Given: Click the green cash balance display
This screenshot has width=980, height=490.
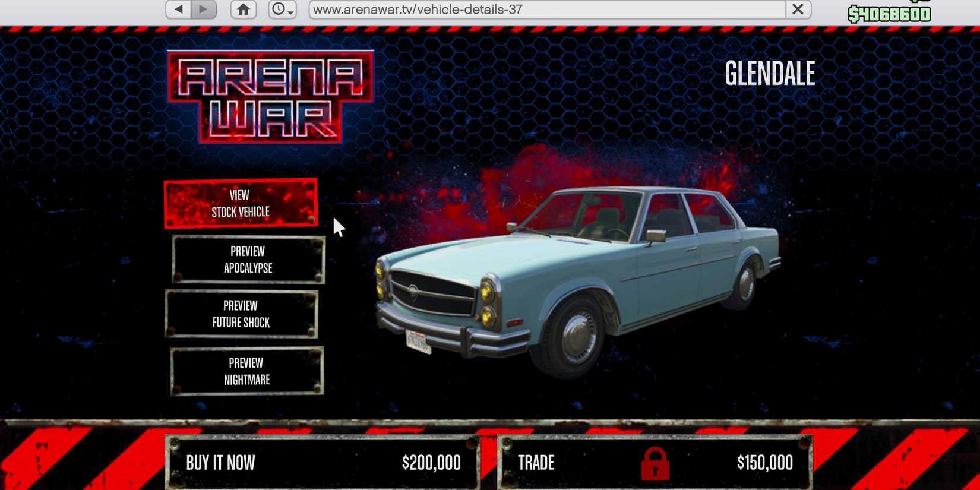Looking at the screenshot, I should point(889,14).
